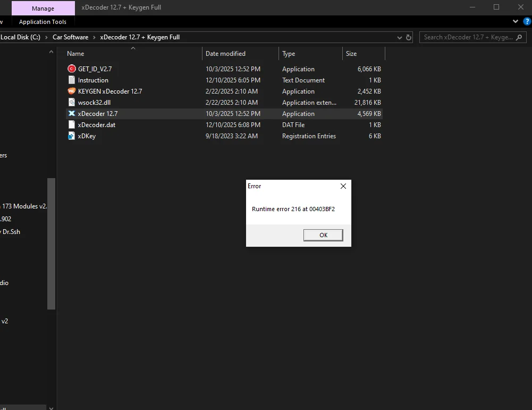Expand the ribbon display options chevron
Image resolution: width=532 pixels, height=410 pixels.
tap(514, 21)
